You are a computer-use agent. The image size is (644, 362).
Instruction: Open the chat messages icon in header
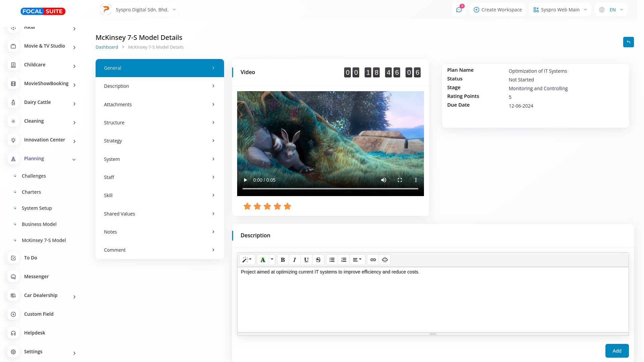point(459,10)
